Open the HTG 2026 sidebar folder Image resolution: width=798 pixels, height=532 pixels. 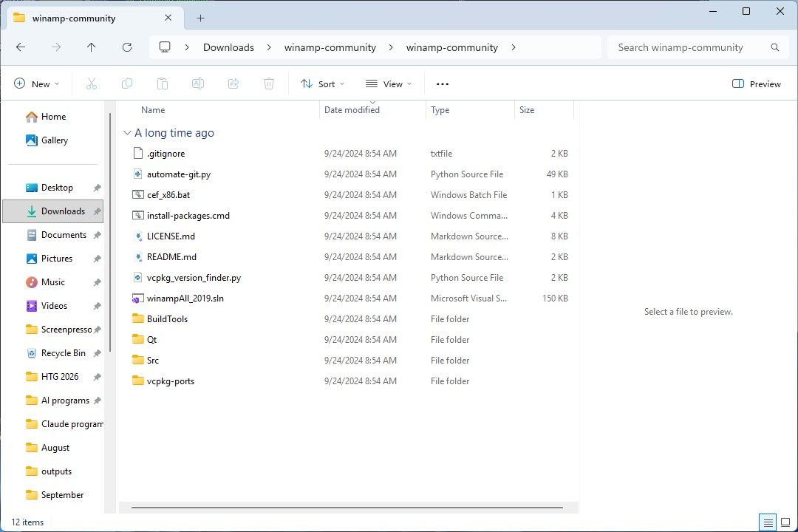coord(52,377)
